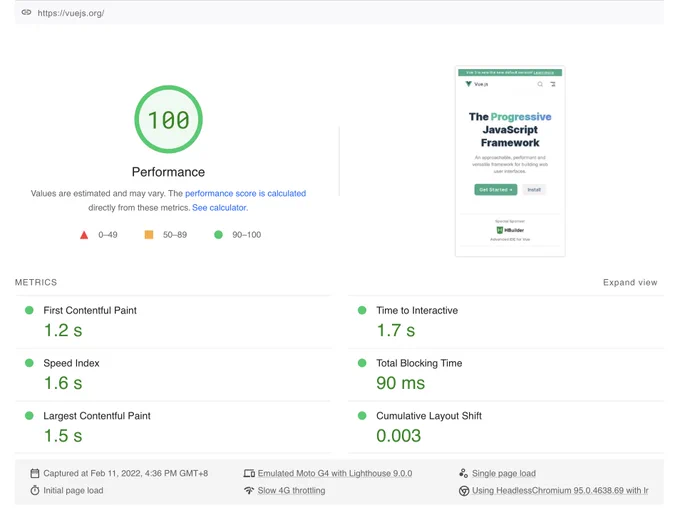This screenshot has width=680, height=510.
Task: Click the stopwatch icon beside Initial page load
Action: pos(35,490)
